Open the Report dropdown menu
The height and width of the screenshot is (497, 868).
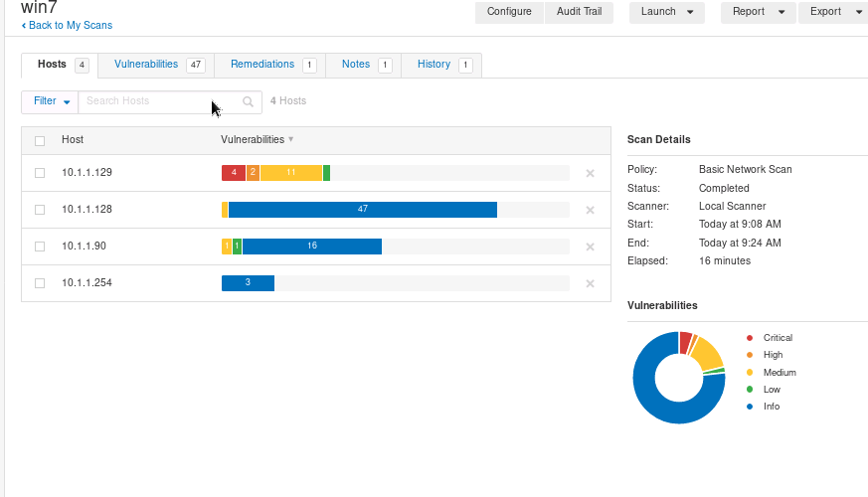(x=758, y=12)
